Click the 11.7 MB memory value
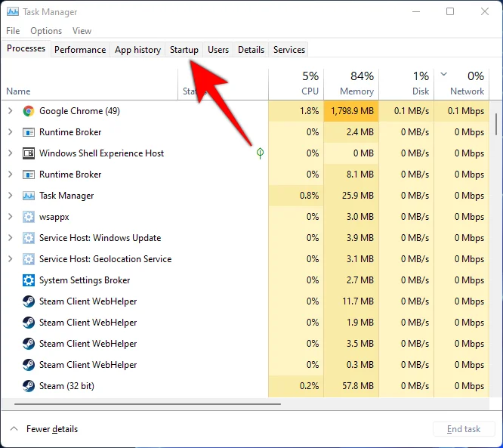The image size is (503, 448). pos(358,301)
